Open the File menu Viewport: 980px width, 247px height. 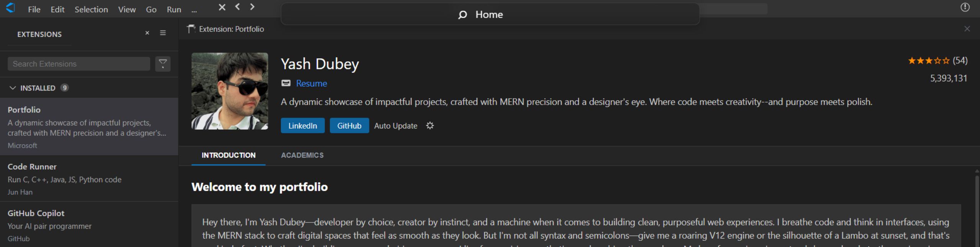[34, 10]
